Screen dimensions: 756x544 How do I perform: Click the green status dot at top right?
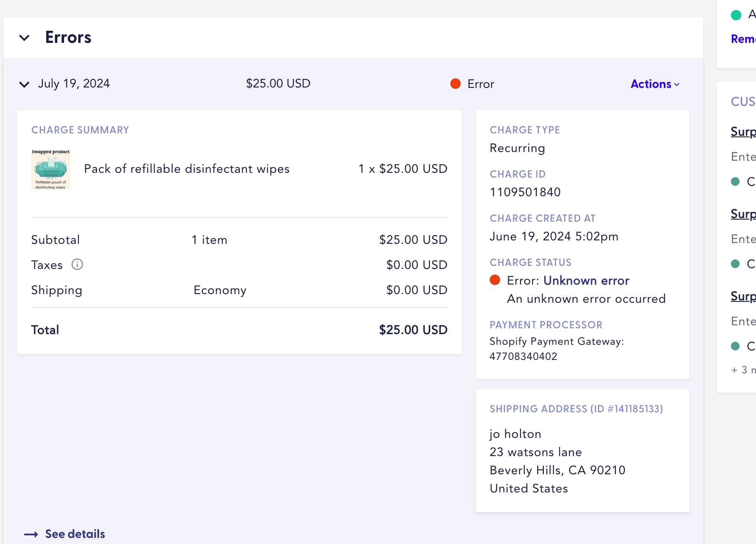[x=736, y=15]
